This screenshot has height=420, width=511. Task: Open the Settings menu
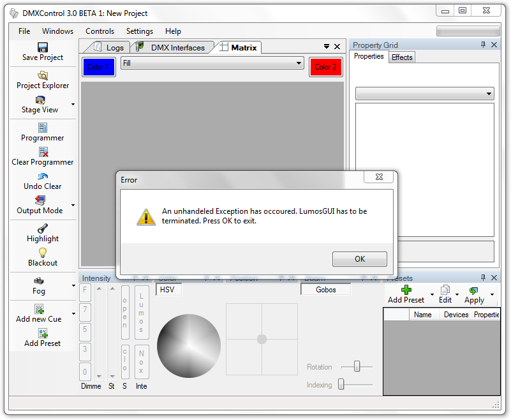pyautogui.click(x=139, y=31)
